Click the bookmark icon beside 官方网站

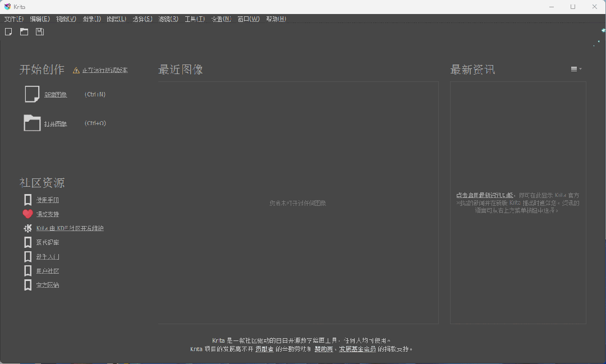[x=28, y=285]
